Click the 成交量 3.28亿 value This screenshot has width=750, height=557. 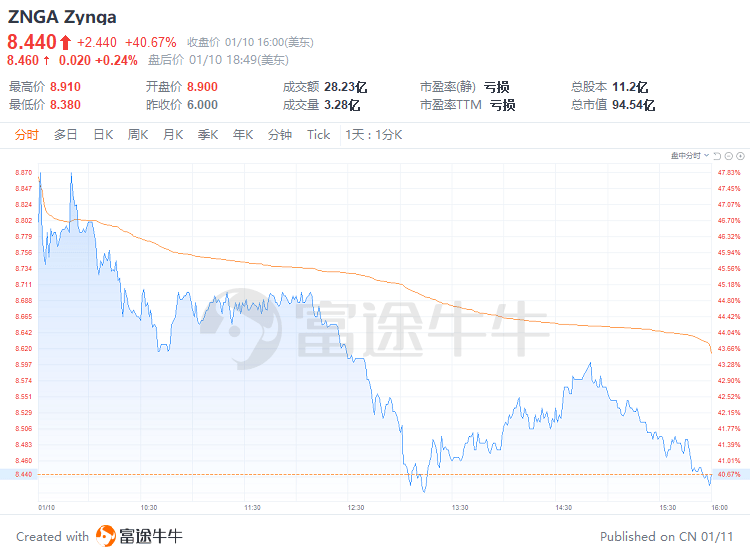(342, 105)
